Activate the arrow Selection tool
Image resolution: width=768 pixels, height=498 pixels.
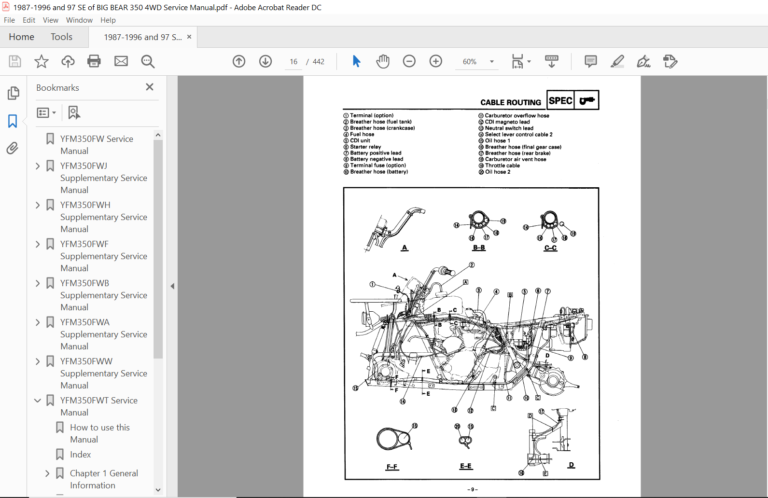point(356,61)
